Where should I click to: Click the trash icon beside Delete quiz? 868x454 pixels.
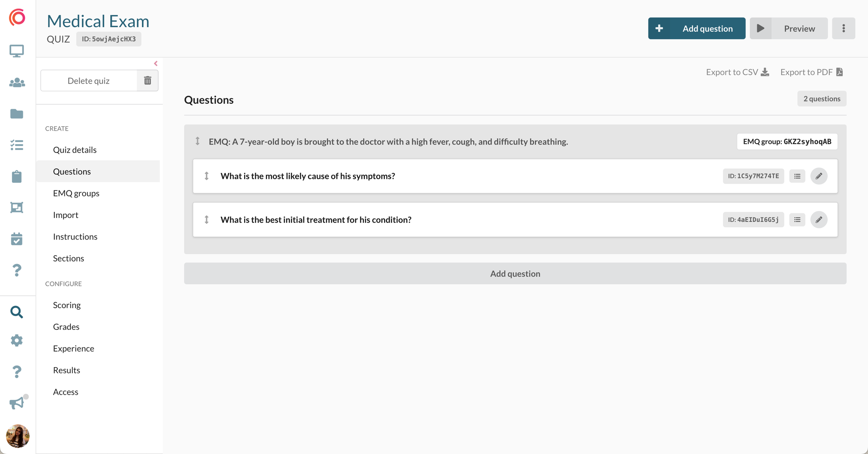[x=147, y=80]
